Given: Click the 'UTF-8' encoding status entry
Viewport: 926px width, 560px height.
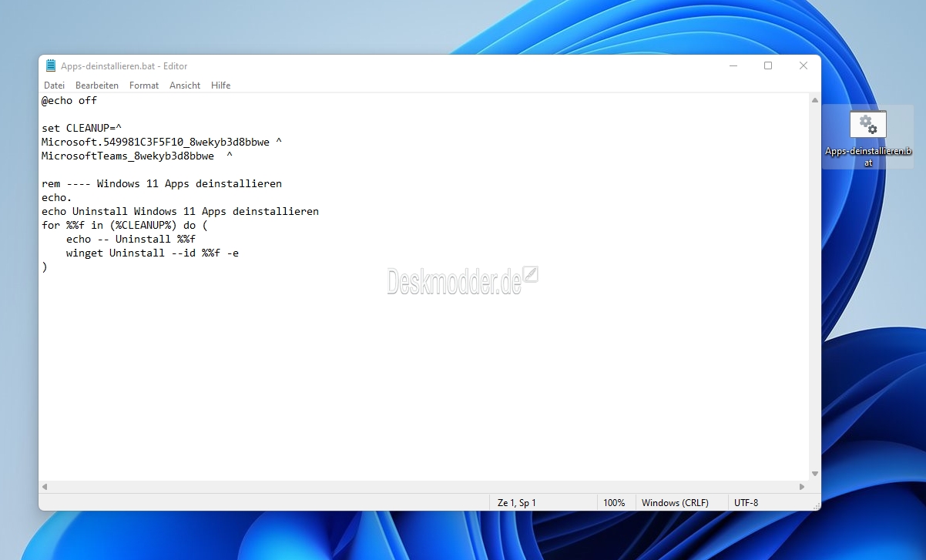Looking at the screenshot, I should (x=747, y=503).
